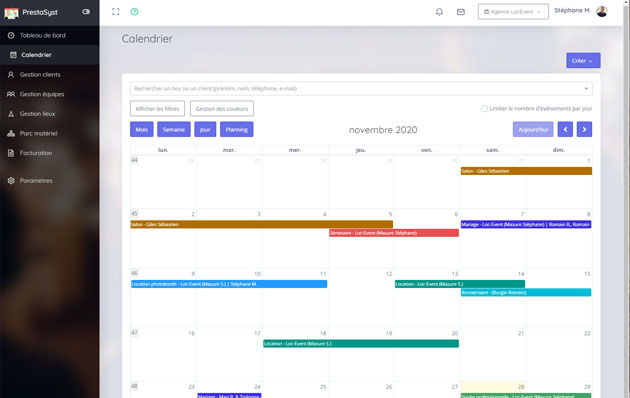Click the fullscreen expand icon
The height and width of the screenshot is (398, 630).
click(116, 12)
